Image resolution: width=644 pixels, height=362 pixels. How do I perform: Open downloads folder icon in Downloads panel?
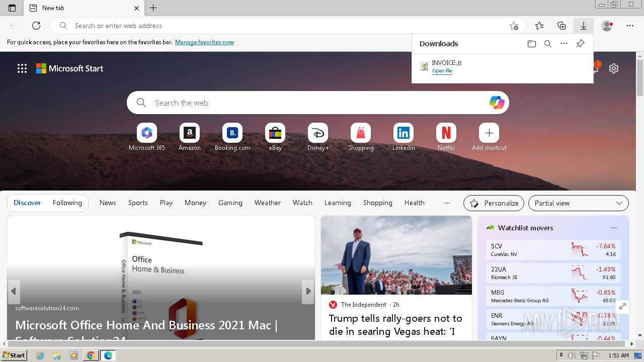tap(532, 44)
